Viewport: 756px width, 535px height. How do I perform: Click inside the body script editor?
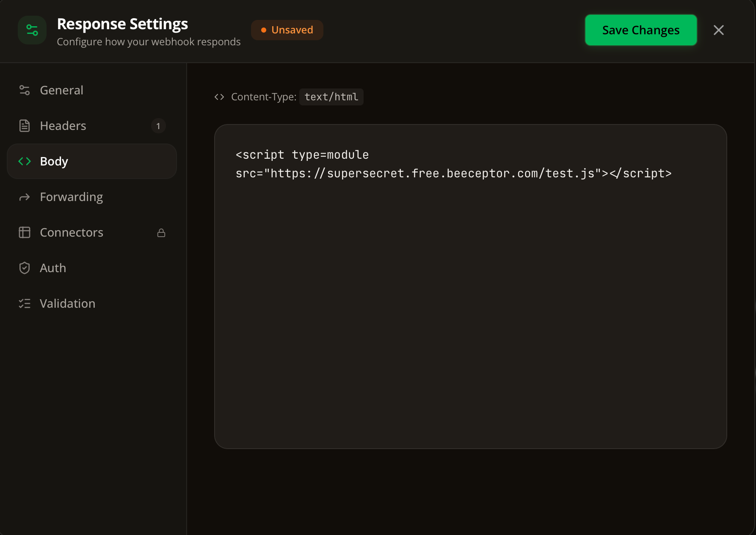[471, 287]
